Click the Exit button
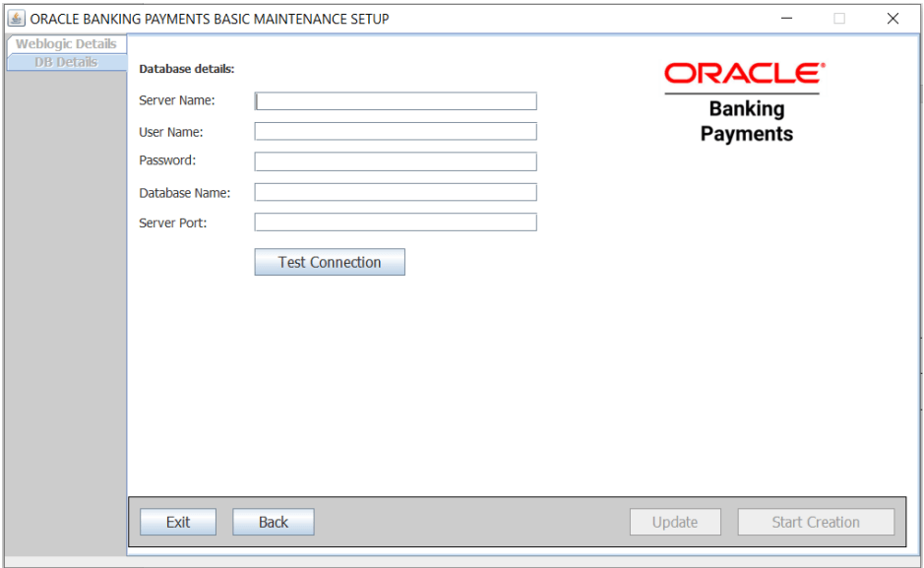Screen dimensions: 924x568 tap(178, 522)
